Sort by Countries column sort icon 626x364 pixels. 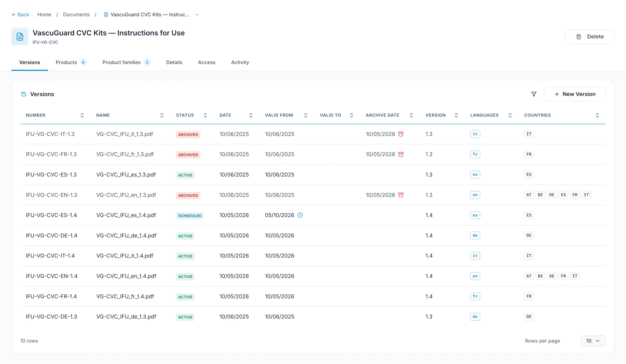(597, 115)
